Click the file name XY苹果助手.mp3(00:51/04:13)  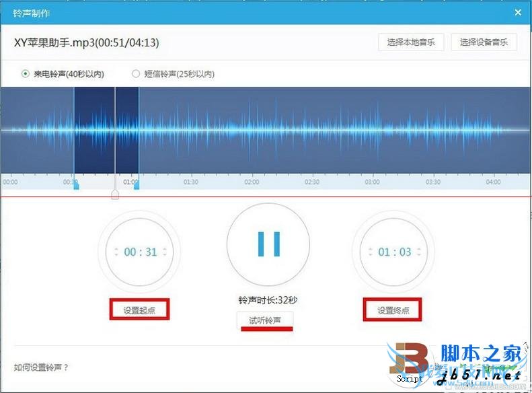point(87,43)
